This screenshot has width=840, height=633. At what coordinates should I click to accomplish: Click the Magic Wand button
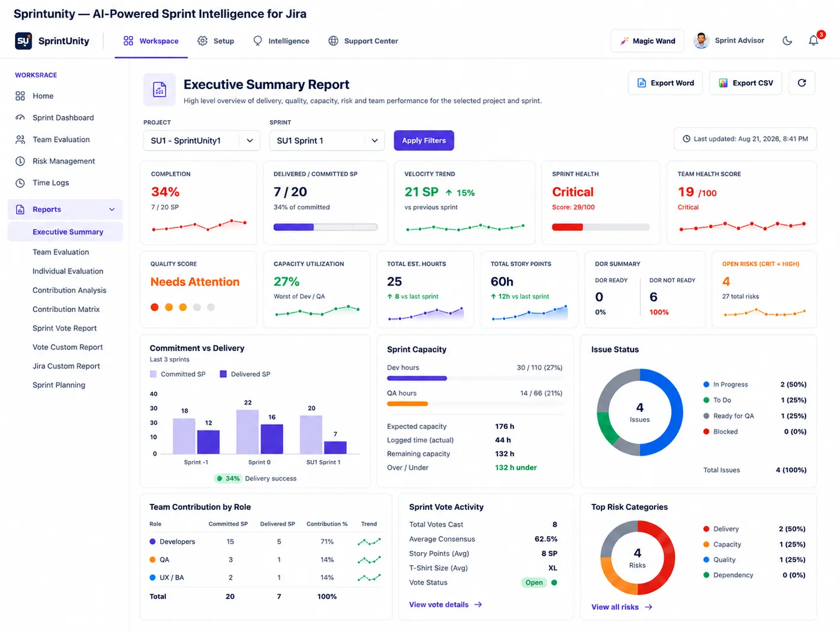pyautogui.click(x=647, y=41)
